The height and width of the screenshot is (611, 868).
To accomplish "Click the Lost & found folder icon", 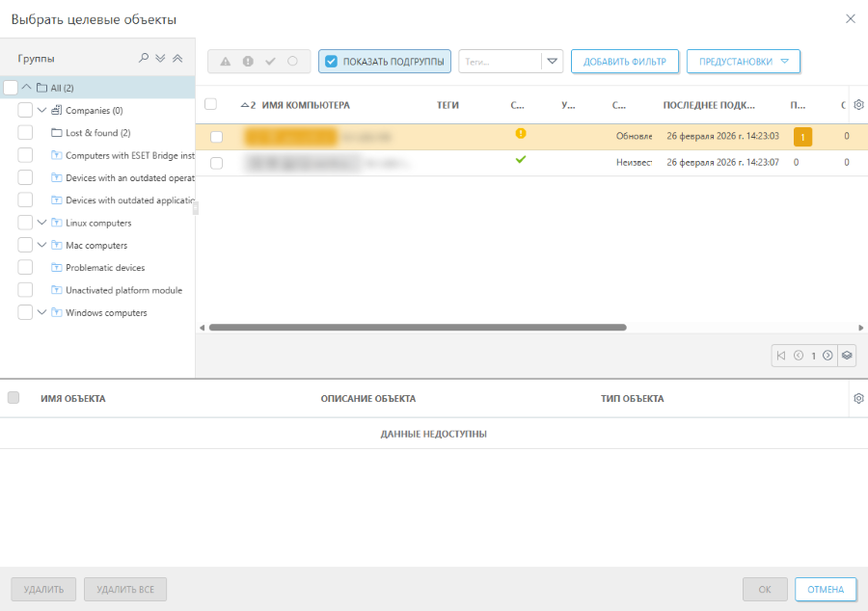I will [x=57, y=133].
